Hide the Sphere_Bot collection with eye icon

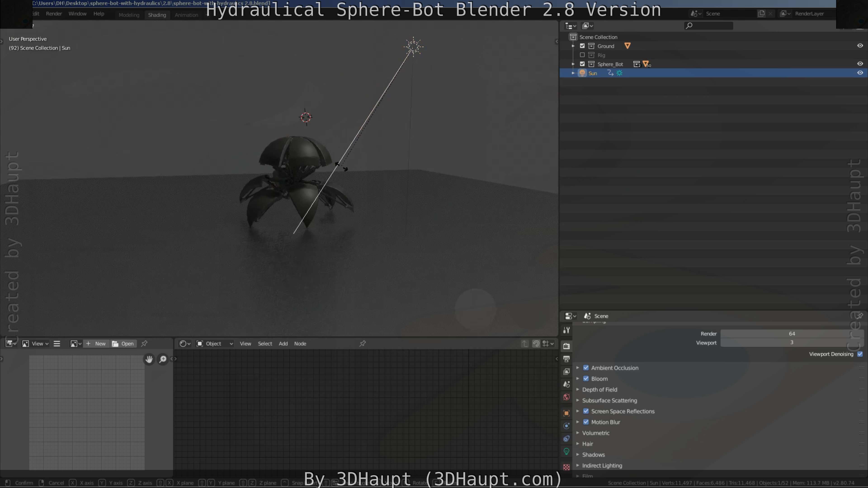click(860, 64)
